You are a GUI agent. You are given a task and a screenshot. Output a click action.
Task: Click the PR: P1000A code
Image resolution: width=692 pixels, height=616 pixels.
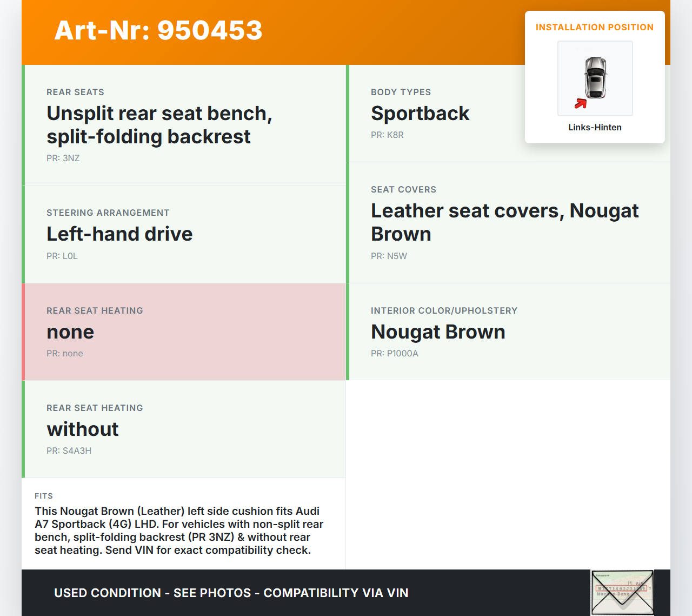tap(394, 354)
